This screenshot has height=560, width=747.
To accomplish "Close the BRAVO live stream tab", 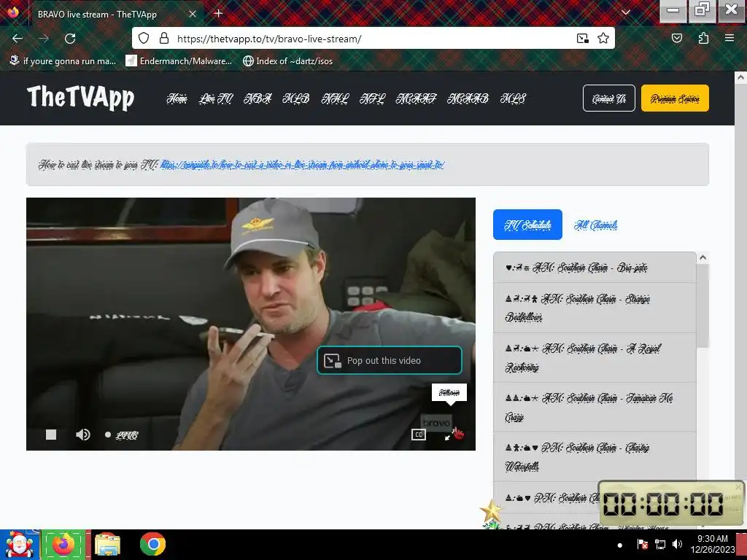I will (x=193, y=14).
